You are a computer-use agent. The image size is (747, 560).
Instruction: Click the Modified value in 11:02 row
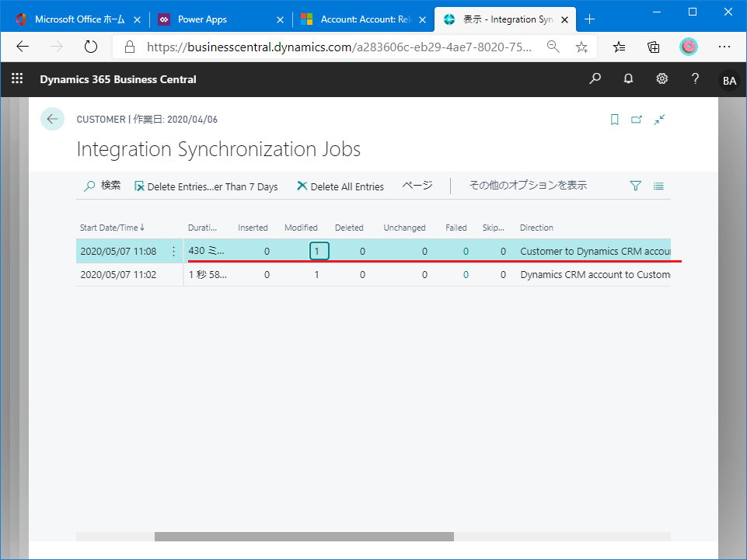(316, 275)
